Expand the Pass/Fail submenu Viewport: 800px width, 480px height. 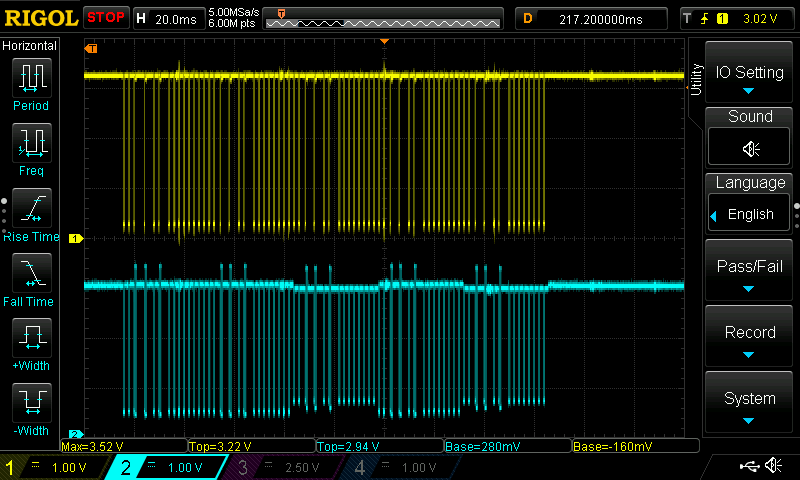[749, 272]
